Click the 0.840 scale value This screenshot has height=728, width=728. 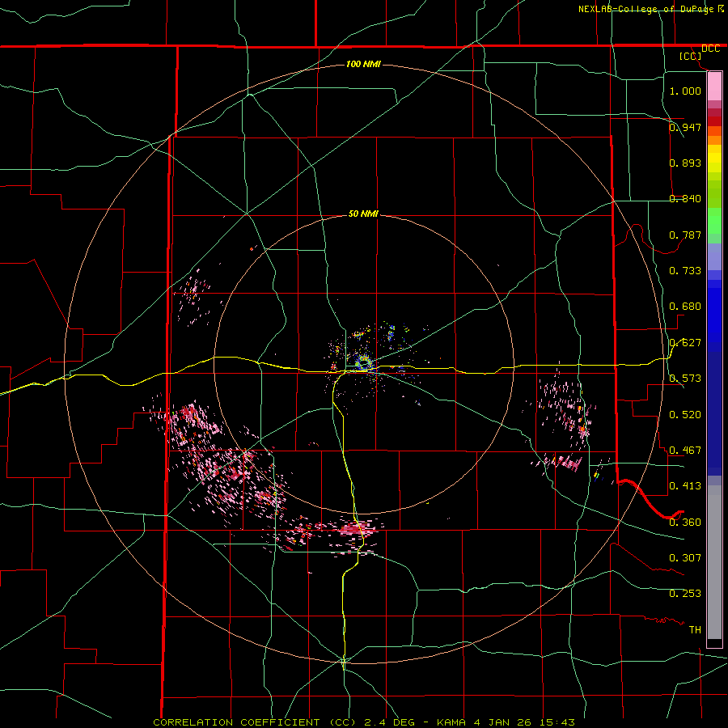tap(685, 198)
